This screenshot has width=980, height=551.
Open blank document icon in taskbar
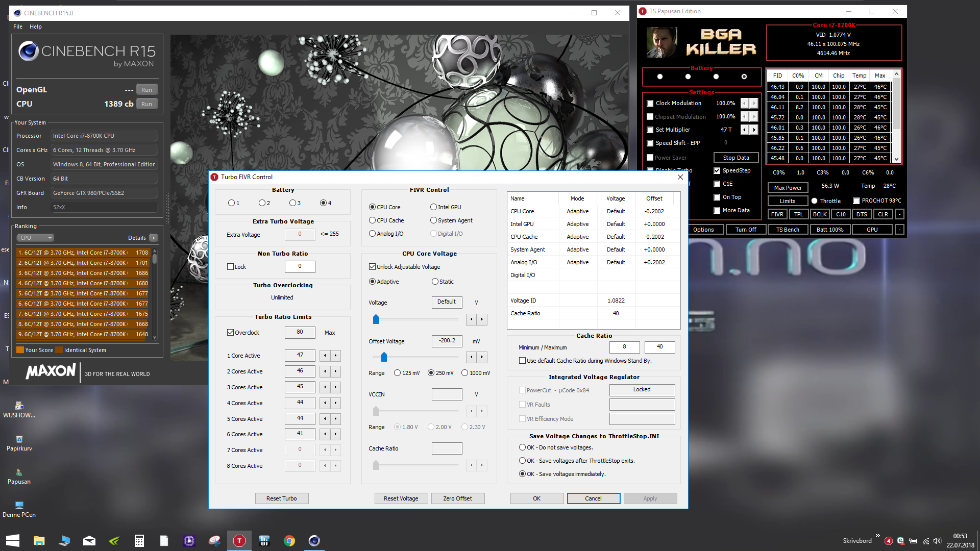tap(164, 540)
